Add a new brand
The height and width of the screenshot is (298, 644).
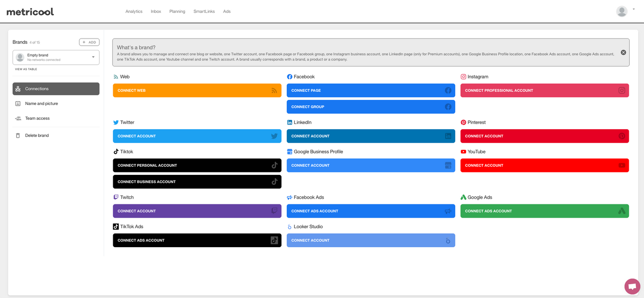tap(89, 42)
